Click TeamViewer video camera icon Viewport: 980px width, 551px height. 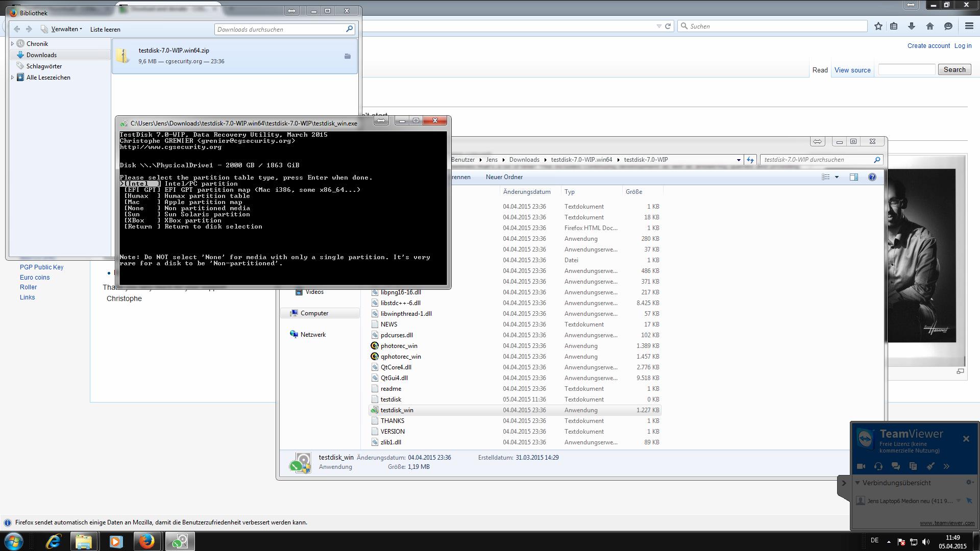(x=861, y=466)
